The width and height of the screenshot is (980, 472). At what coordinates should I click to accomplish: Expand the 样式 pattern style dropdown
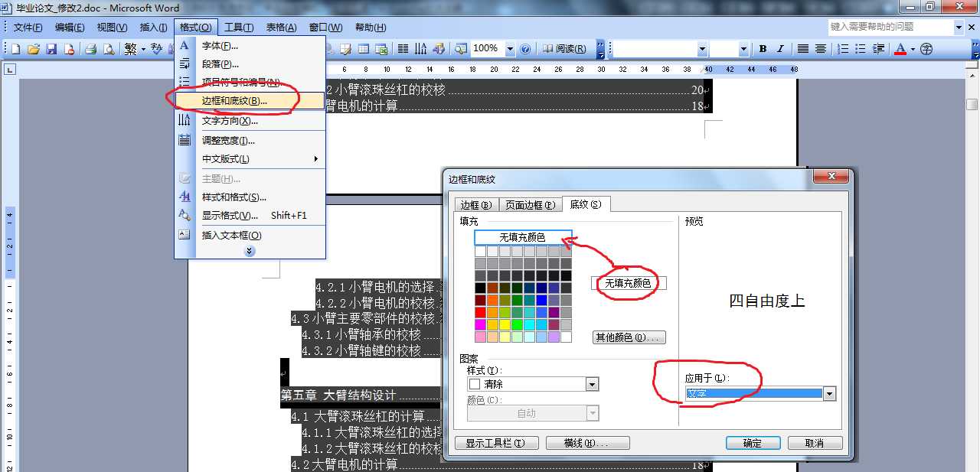(x=592, y=384)
